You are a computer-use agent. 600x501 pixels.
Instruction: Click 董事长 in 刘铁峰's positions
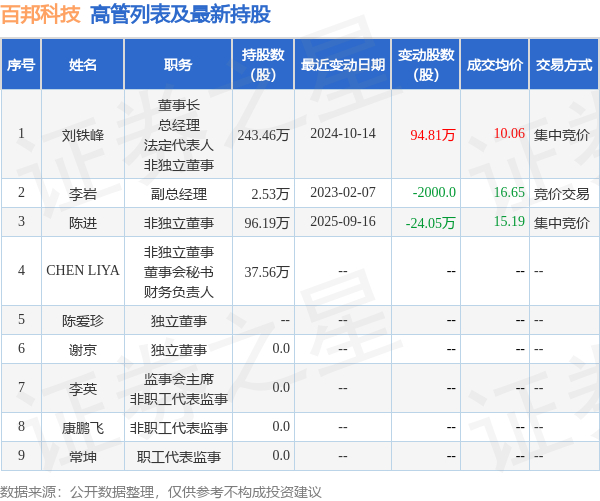click(x=179, y=105)
